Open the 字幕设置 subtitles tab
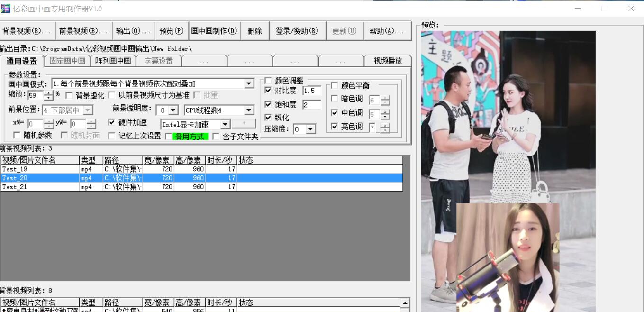This screenshot has height=312, width=644. pos(160,61)
